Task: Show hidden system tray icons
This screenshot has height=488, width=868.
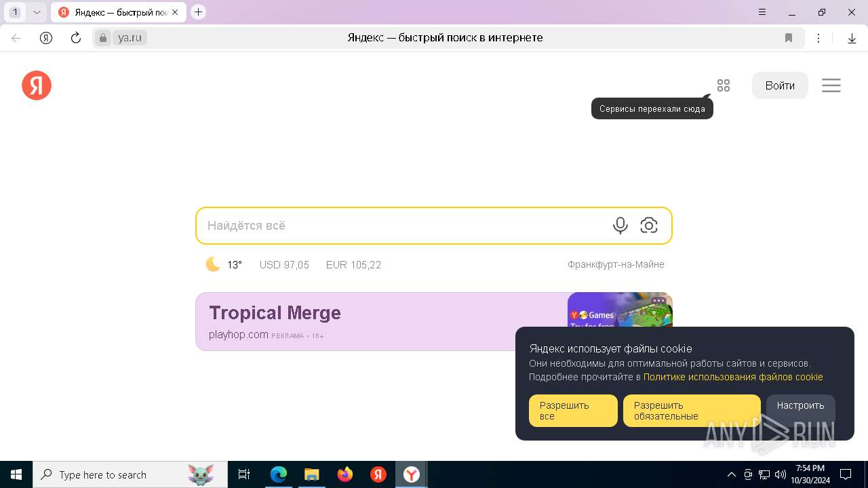Action: 731,474
